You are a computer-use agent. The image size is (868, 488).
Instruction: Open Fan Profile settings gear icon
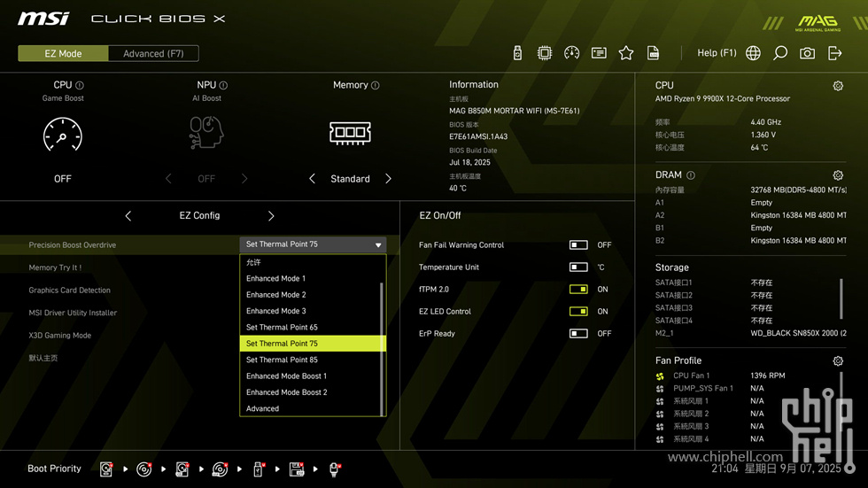pyautogui.click(x=838, y=361)
